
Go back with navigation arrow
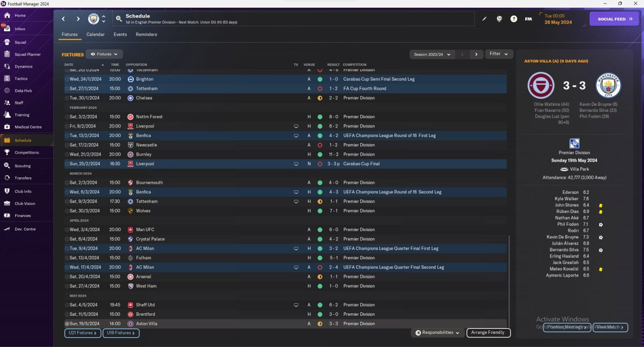63,19
